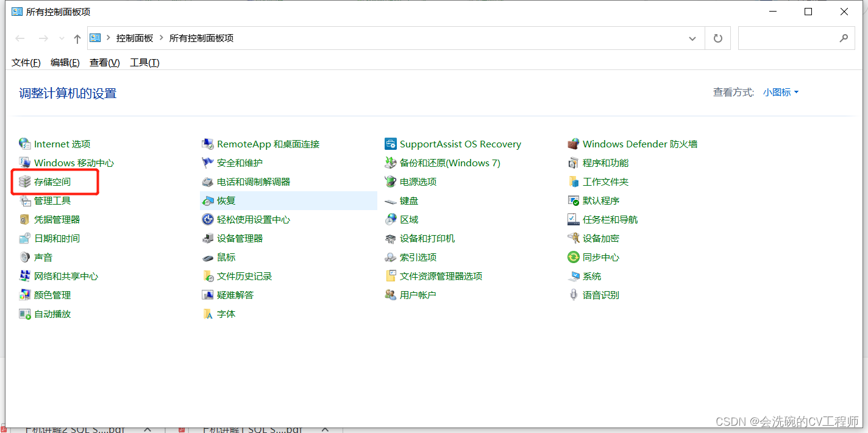868x433 pixels.
Task: Click the 轻松使用设置中心 icon
Action: (207, 219)
